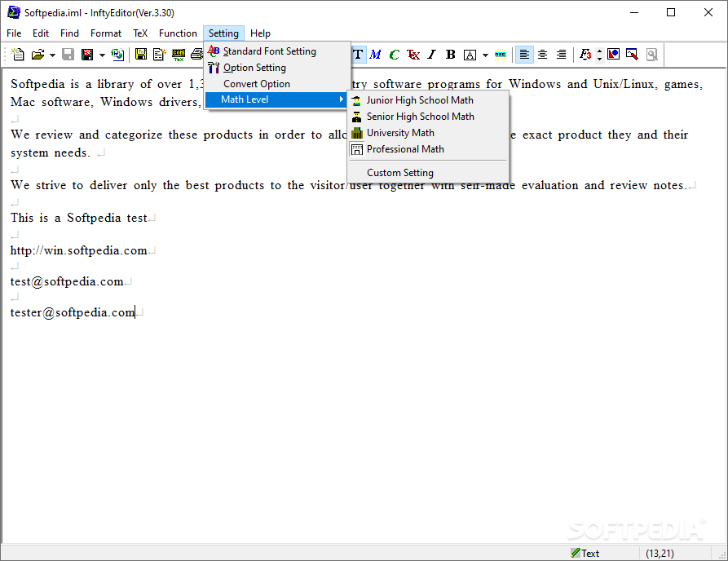Click the red TeX input icon
The width and height of the screenshot is (728, 561).
[x=413, y=55]
